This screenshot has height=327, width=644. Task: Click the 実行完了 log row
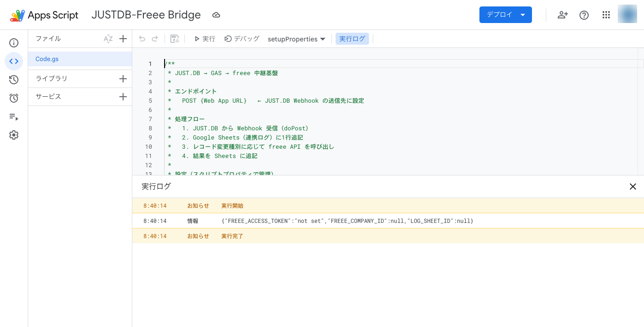point(388,236)
